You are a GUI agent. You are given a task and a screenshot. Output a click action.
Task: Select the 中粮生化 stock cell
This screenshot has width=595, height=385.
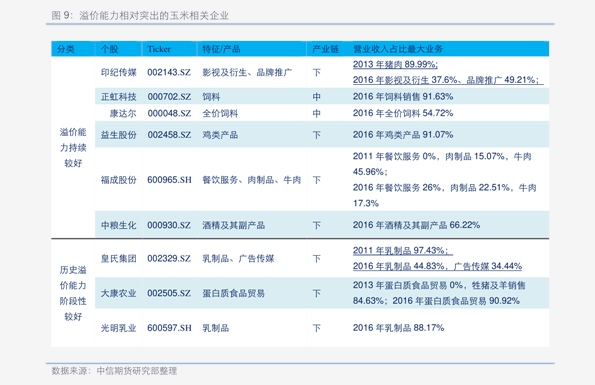click(118, 225)
